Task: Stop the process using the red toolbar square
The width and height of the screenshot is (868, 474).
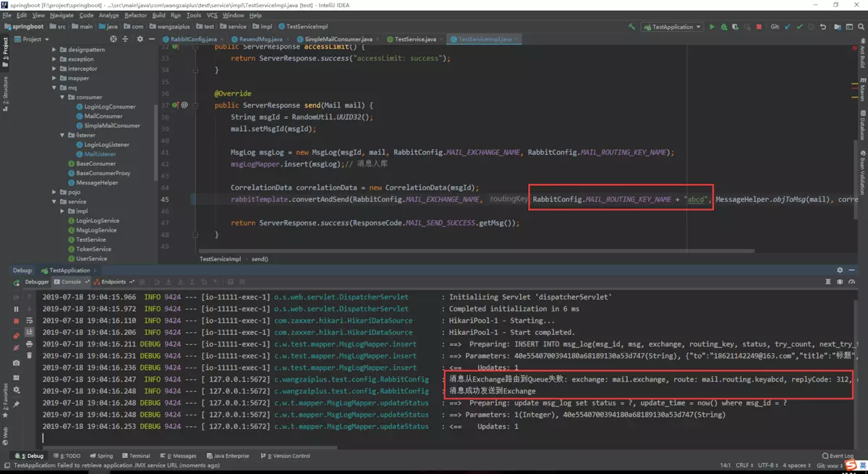Action: tap(759, 27)
